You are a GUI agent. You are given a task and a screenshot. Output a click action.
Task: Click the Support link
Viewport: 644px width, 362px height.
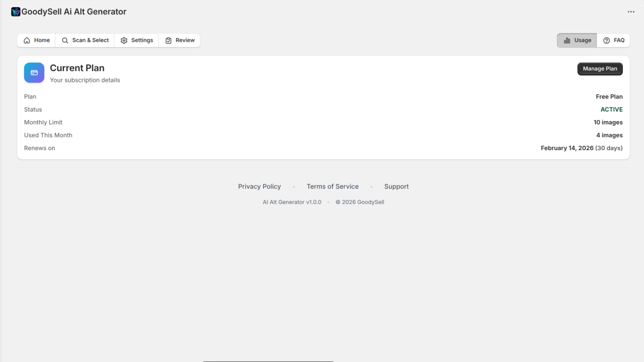pos(396,186)
